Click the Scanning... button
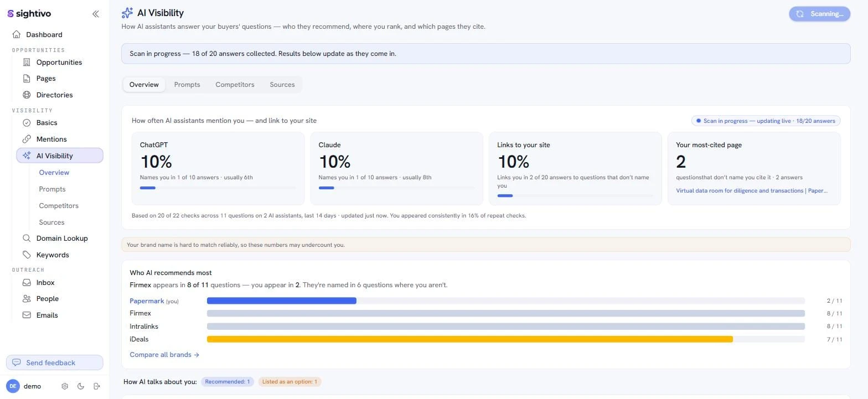The height and width of the screenshot is (399, 868). tap(819, 14)
